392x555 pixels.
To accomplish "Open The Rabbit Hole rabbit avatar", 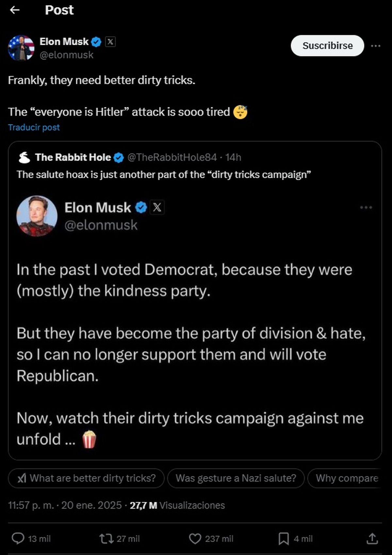I will [24, 158].
